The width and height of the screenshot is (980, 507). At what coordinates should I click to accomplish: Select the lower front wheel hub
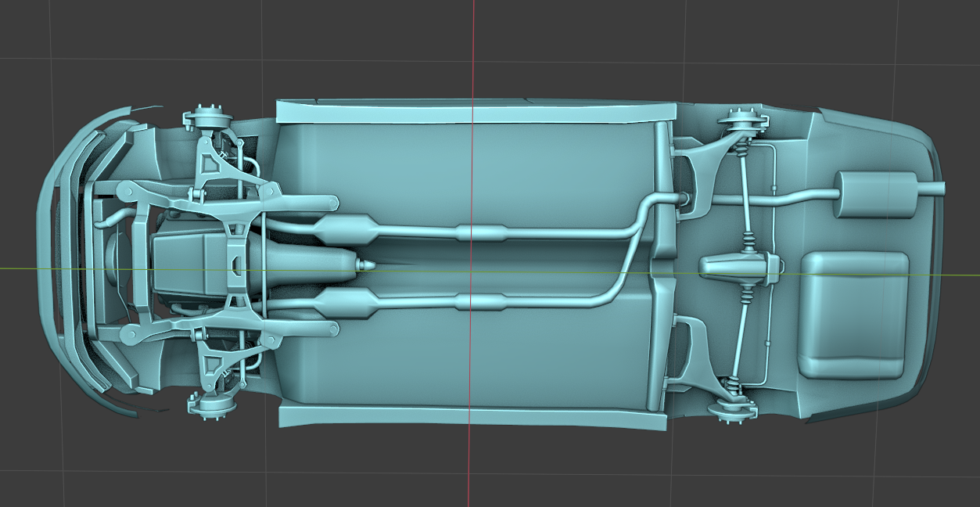pos(210,405)
